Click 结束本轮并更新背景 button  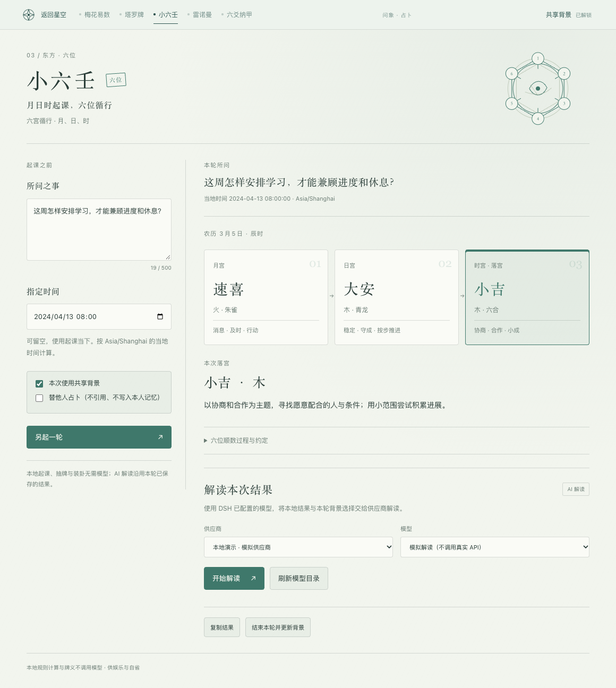pos(278,627)
